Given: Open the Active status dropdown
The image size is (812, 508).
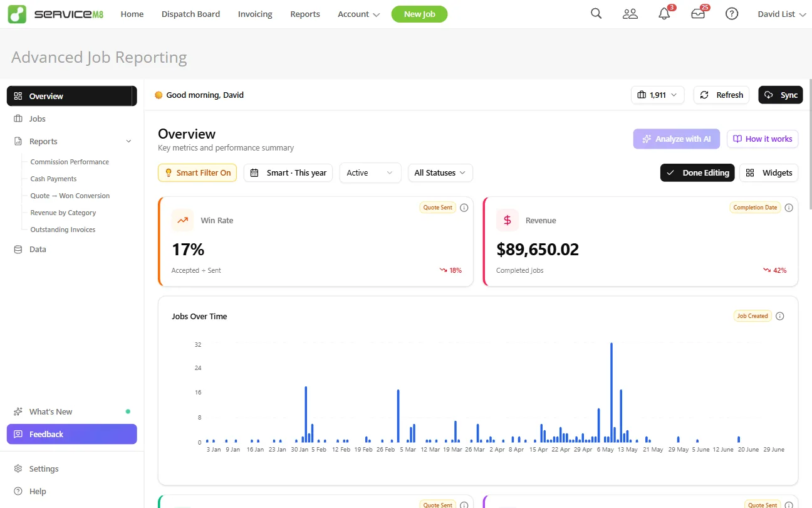Looking at the screenshot, I should [x=370, y=173].
